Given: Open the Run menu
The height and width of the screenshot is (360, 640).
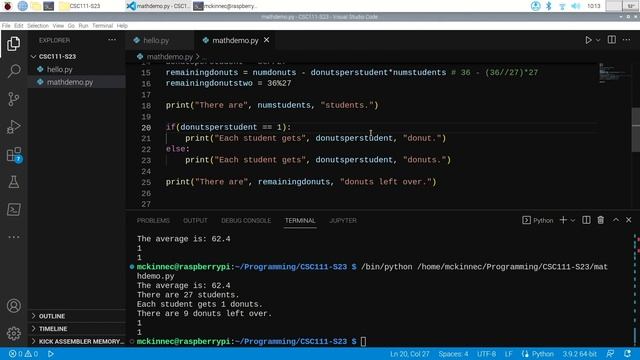Looking at the screenshot, I should pyautogui.click(x=83, y=26).
